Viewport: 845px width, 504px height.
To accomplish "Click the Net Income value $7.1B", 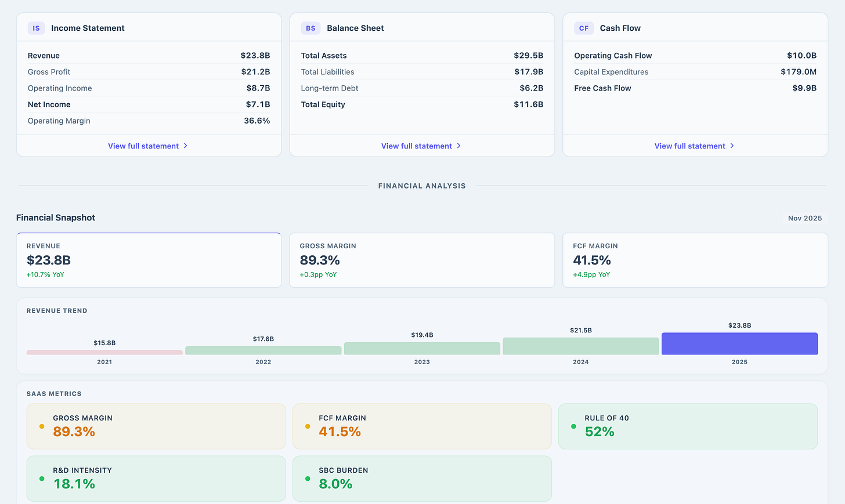I will point(258,104).
